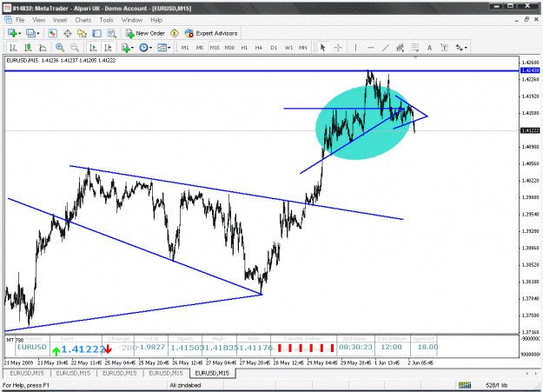This screenshot has height=392, width=543.
Task: Select the Vertical Line drawing tool
Action: pos(355,48)
